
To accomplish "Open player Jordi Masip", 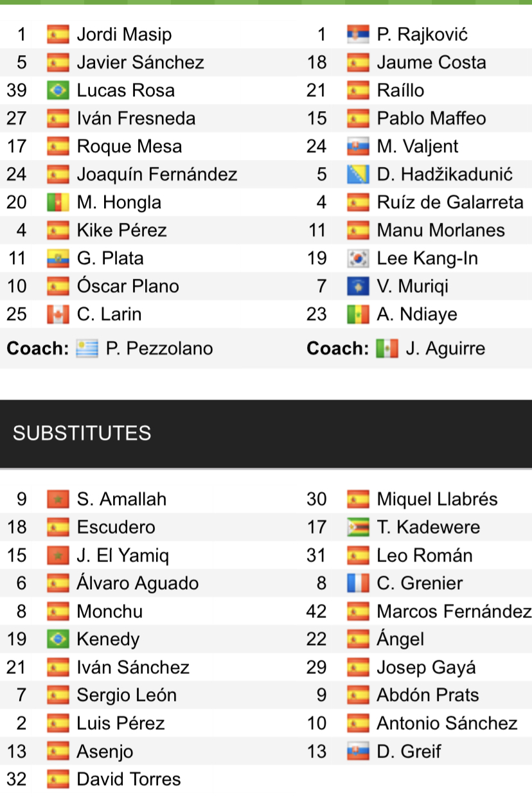I will click(124, 35).
